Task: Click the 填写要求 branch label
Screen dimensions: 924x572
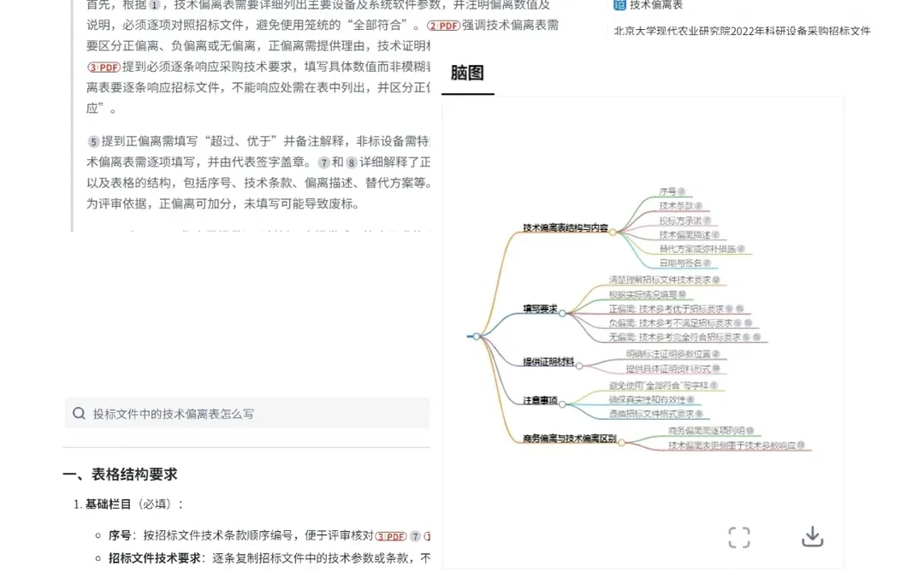Action: click(x=541, y=308)
